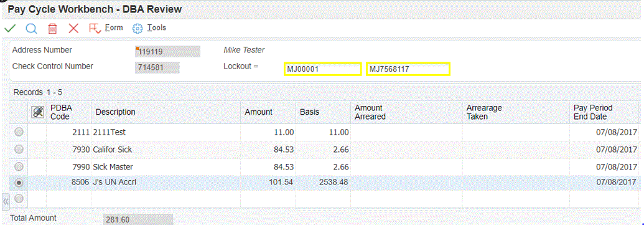Click the Lockout field MJ00001
The image size is (644, 225).
tap(322, 69)
